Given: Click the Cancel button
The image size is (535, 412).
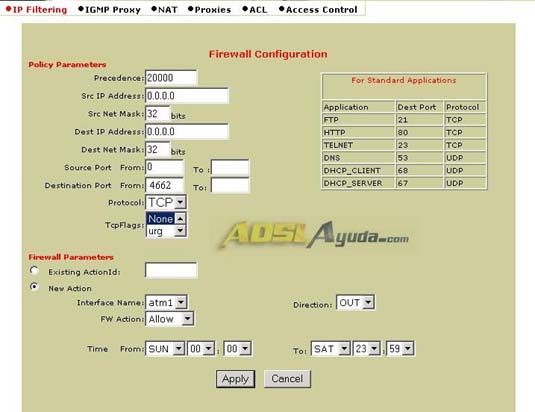Looking at the screenshot, I should (287, 379).
